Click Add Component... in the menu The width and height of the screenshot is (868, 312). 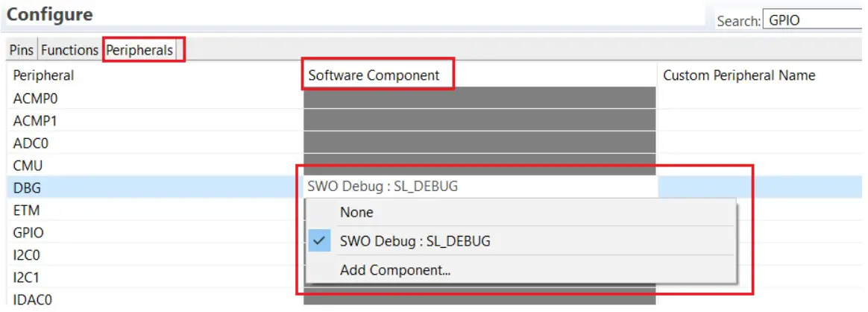click(395, 270)
